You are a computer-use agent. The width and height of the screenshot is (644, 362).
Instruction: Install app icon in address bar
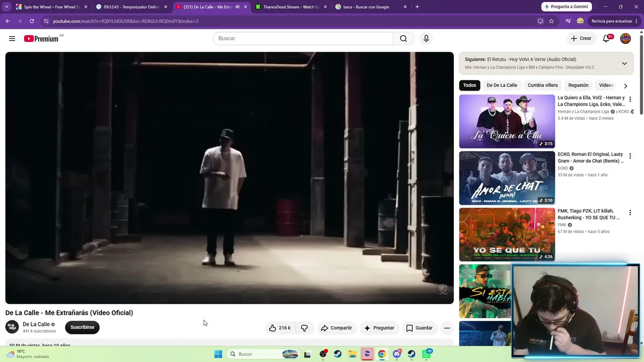tap(540, 21)
